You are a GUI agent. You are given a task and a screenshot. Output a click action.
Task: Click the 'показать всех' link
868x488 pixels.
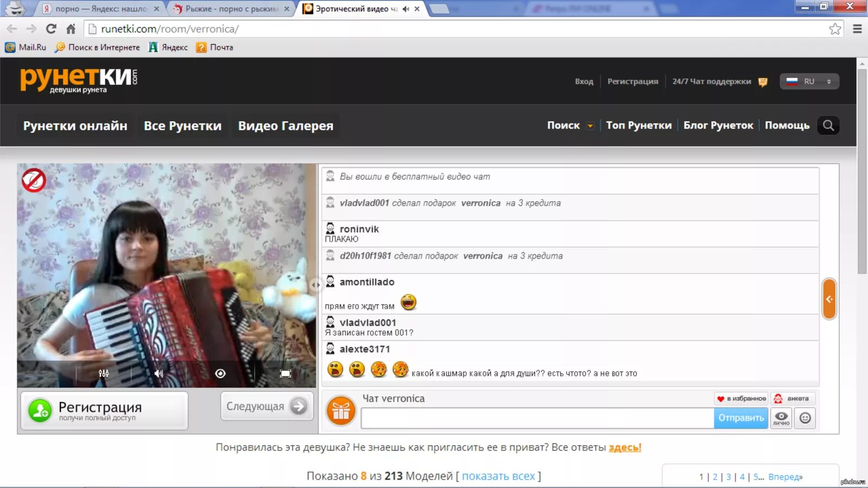[499, 476]
